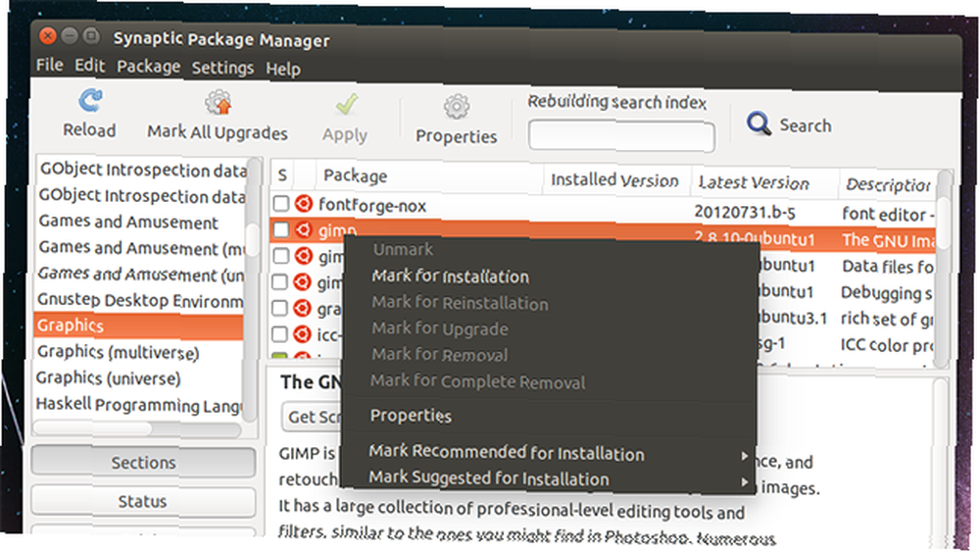Click Mark for Removal in the context menu
980x552 pixels.
(x=439, y=355)
